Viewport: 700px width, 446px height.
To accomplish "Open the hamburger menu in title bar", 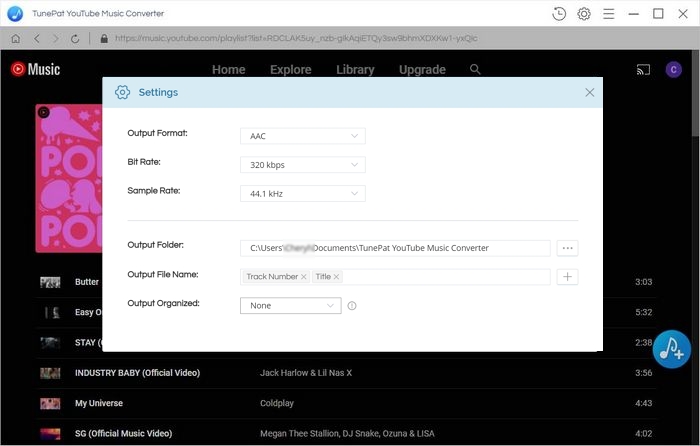I will click(x=608, y=14).
